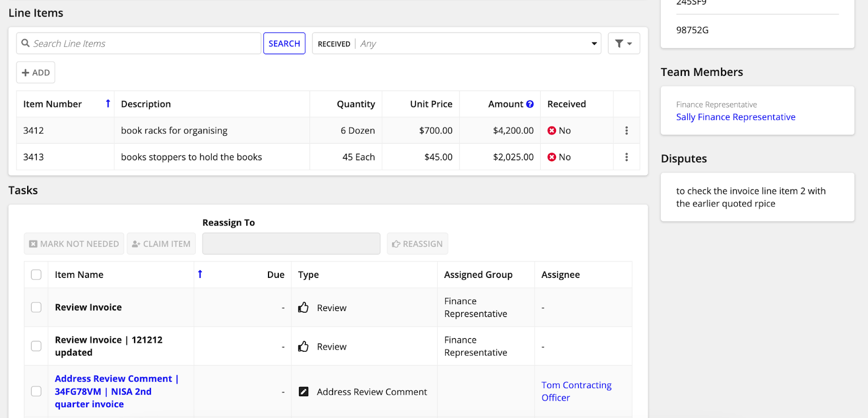Click the 45 Each quantity cell

[x=359, y=157]
